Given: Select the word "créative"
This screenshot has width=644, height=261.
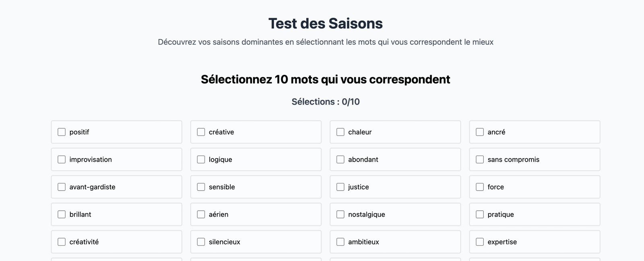Looking at the screenshot, I should pos(201,132).
